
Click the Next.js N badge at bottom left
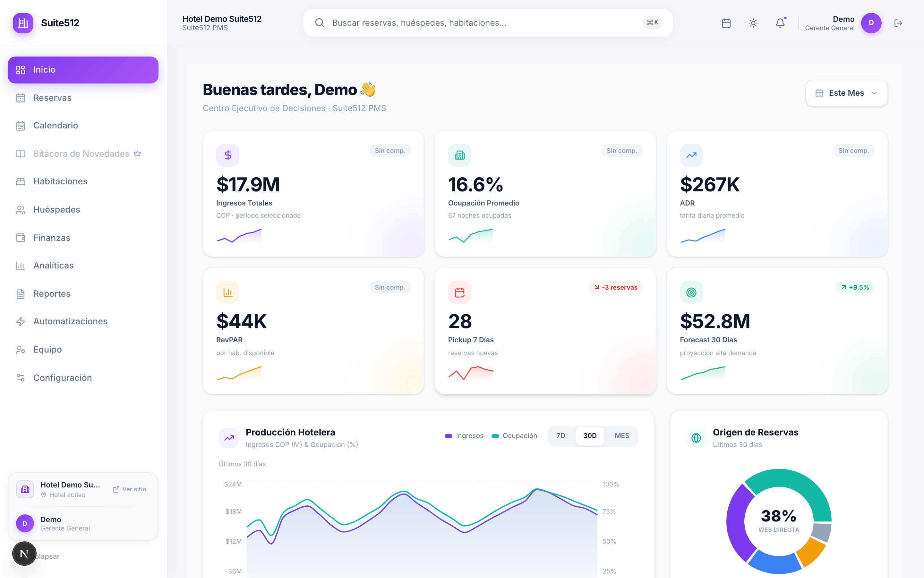(x=24, y=553)
